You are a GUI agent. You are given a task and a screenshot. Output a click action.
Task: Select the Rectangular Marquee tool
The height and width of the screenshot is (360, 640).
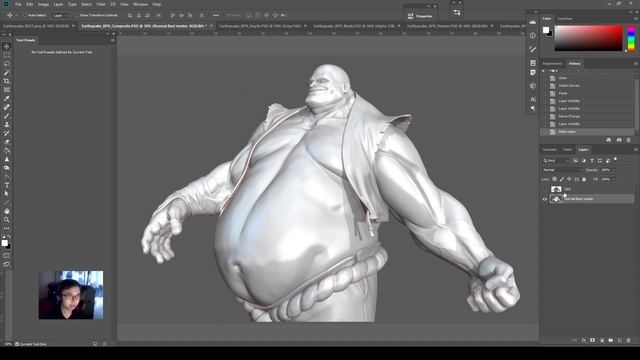point(7,55)
